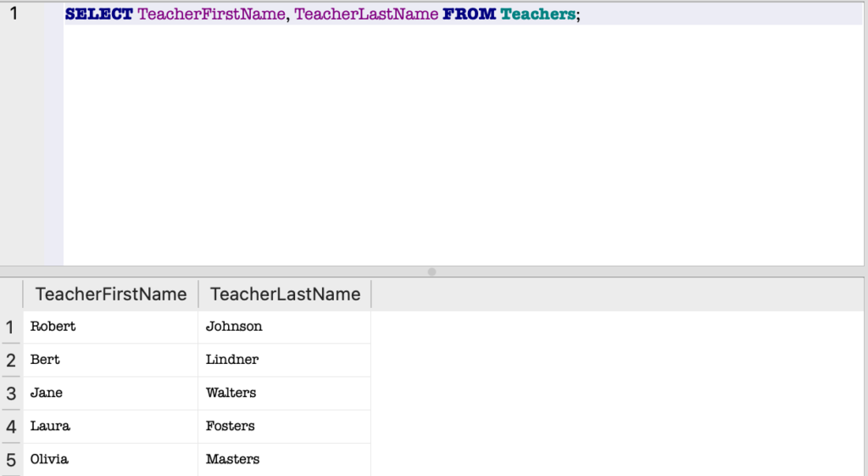Click the Teachers table name in query
This screenshot has height=476, width=868.
[x=537, y=15]
